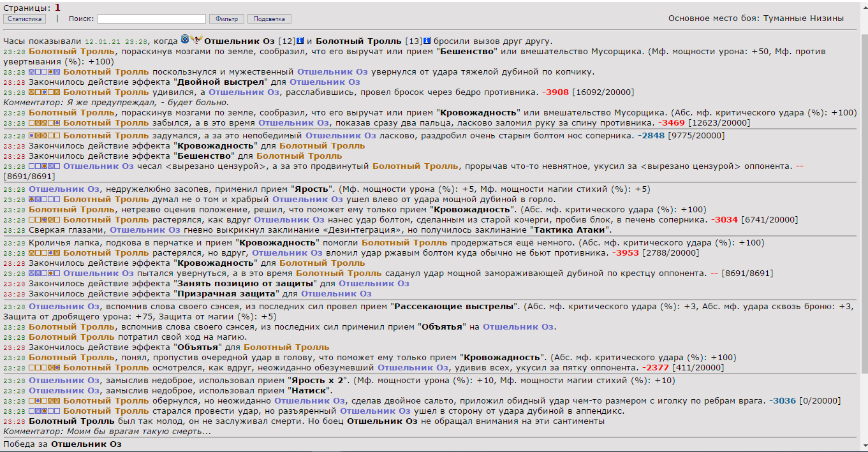
Task: Click hit-zone icon on the -2848 damage row
Action: pos(45,136)
